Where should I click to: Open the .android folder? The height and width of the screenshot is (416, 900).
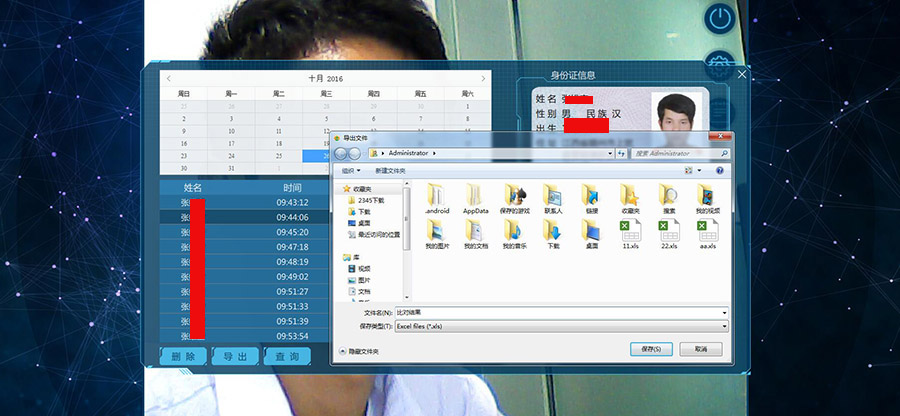coord(437,195)
